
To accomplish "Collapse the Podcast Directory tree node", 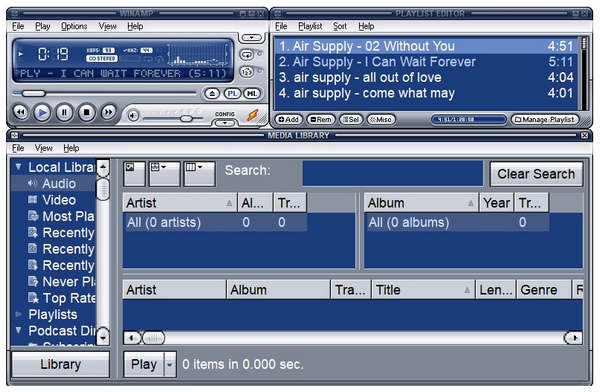I will pos(18,330).
